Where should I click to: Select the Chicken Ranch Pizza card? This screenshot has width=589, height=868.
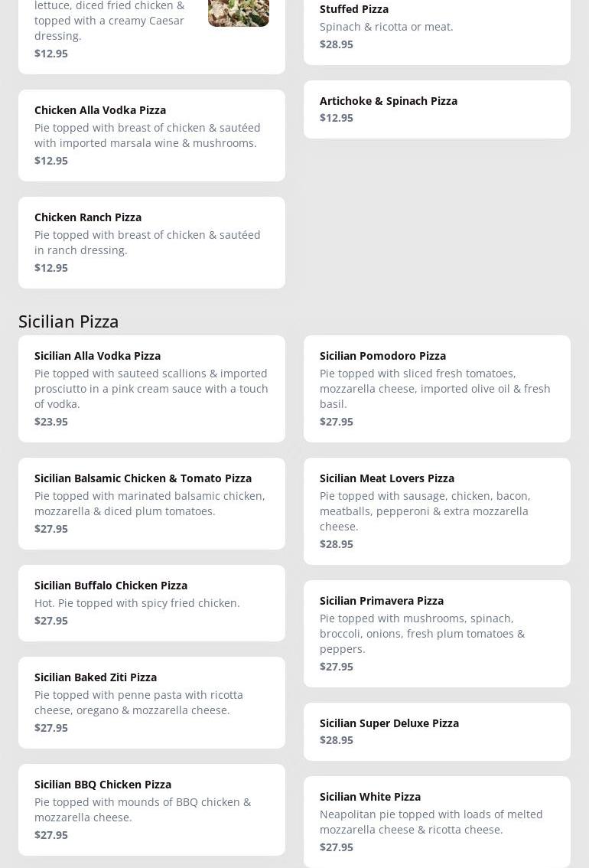[151, 242]
